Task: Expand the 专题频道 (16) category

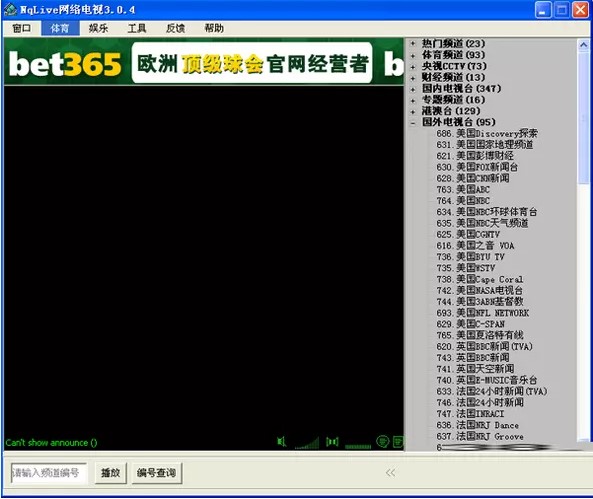Action: (x=413, y=100)
